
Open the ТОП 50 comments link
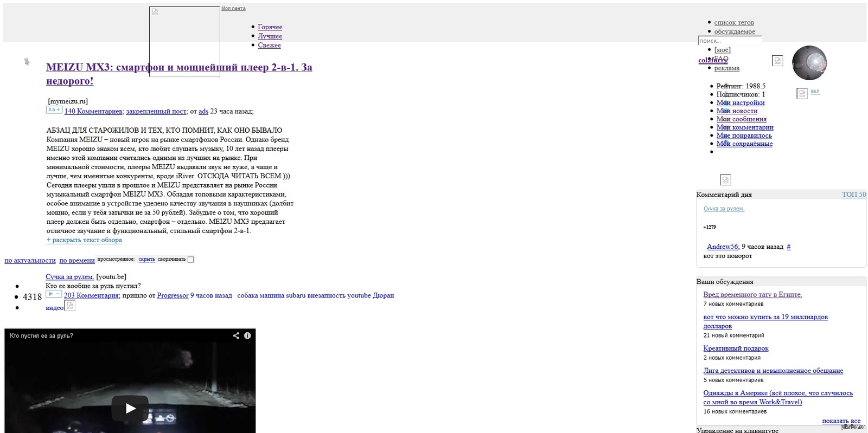point(854,195)
